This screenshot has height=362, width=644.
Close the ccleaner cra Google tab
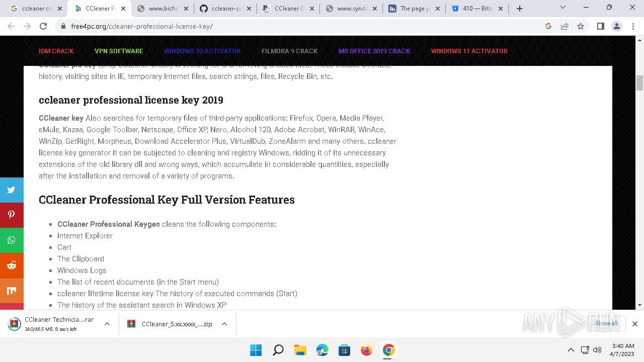(60, 9)
